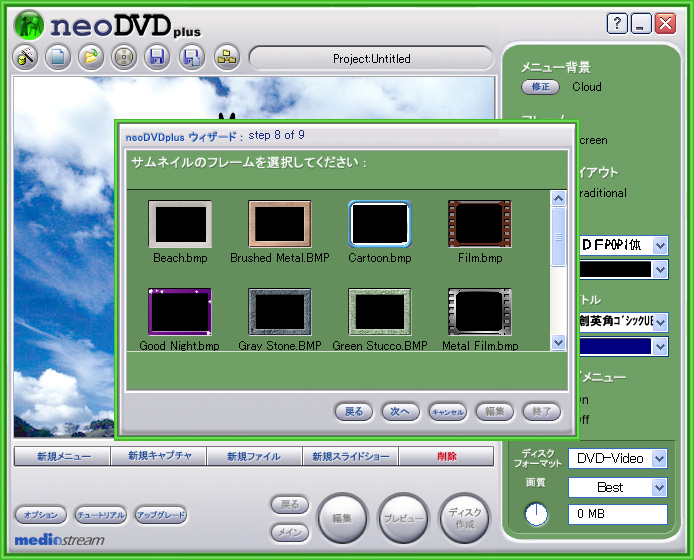This screenshot has height=560, width=694.
Task: Select the Beach.bmp frame thumbnail
Action: pyautogui.click(x=180, y=224)
